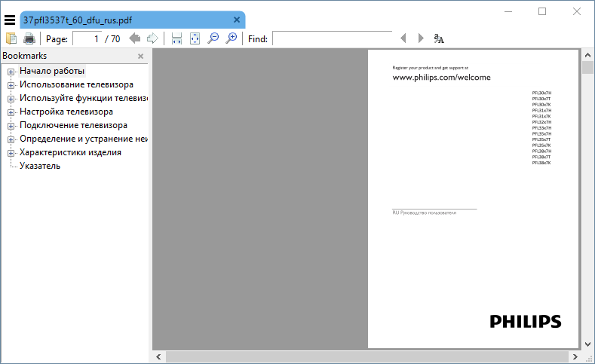Go to previous page arrow
The width and height of the screenshot is (595, 364).
tap(135, 38)
